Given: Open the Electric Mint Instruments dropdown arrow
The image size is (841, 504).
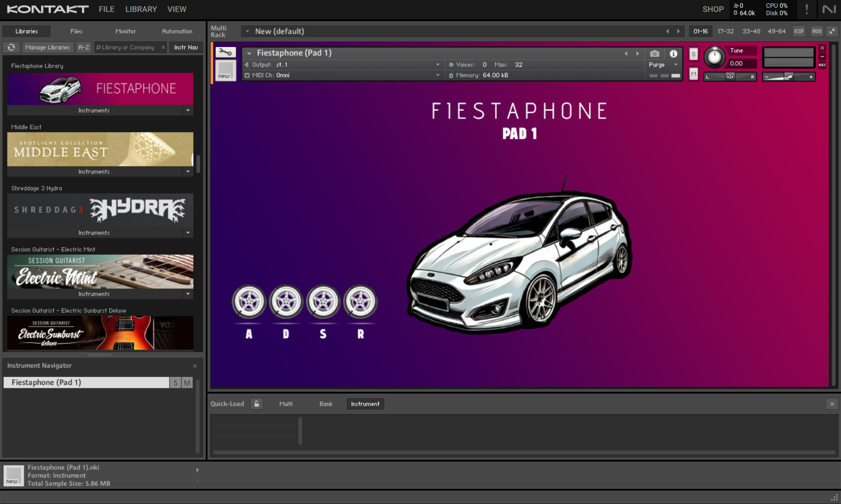Looking at the screenshot, I should [x=188, y=294].
